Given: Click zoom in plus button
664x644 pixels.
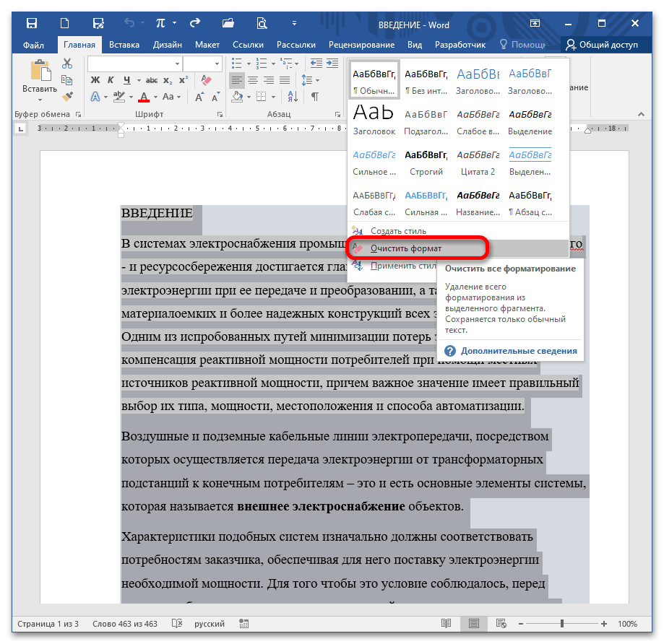Looking at the screenshot, I should (604, 624).
